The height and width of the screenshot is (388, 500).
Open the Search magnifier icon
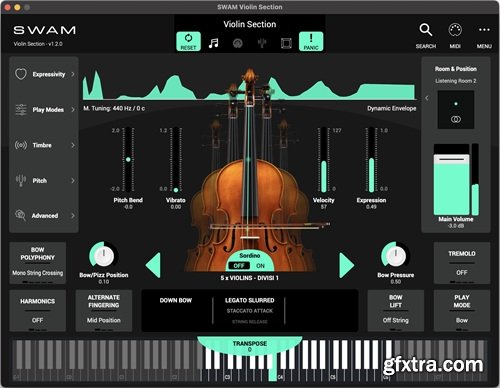click(x=426, y=30)
